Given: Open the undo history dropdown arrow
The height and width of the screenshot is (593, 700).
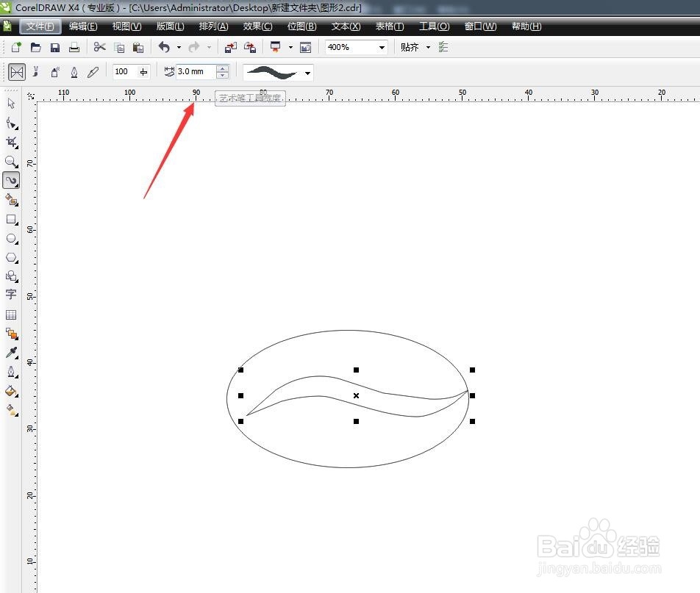Looking at the screenshot, I should [x=179, y=47].
